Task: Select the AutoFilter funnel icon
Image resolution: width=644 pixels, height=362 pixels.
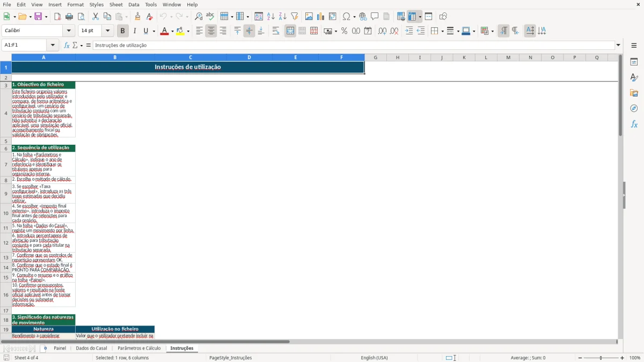Action: (294, 17)
